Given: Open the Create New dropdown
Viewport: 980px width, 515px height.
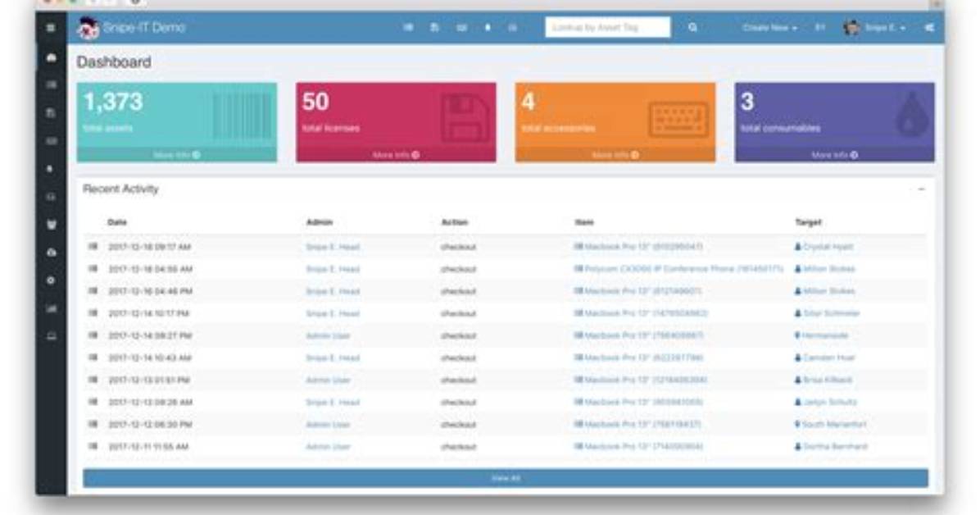Looking at the screenshot, I should click(770, 28).
